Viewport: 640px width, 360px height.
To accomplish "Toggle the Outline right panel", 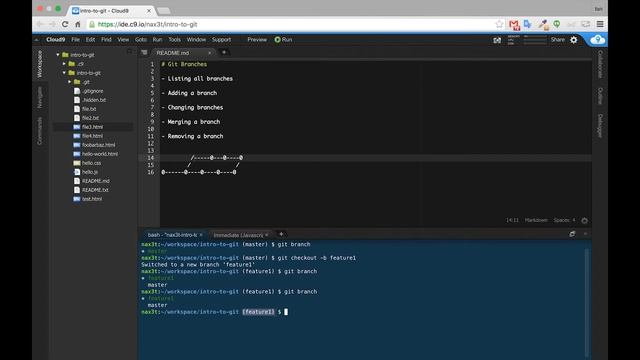I will point(600,96).
